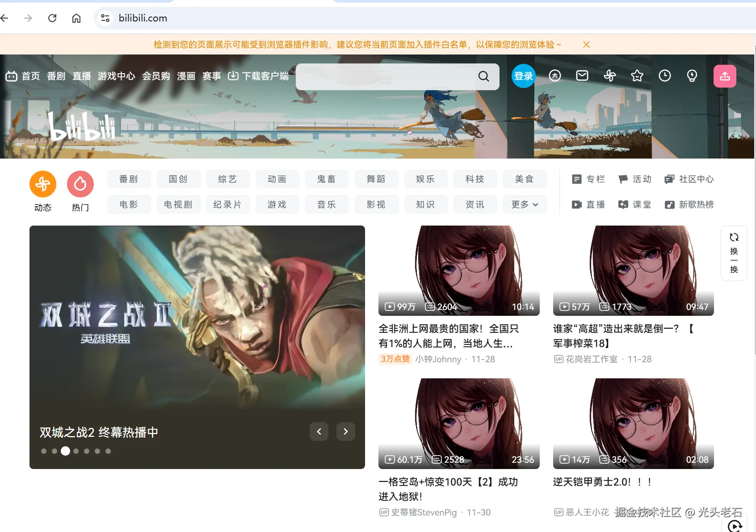Click the 登录 login button
This screenshot has width=756, height=532.
click(523, 76)
